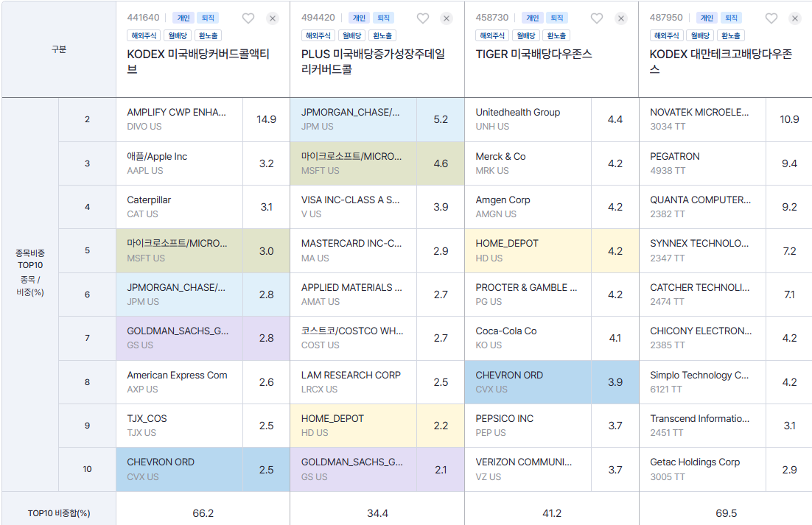Click the 개인 badge for code 487950
The image size is (812, 525).
pyautogui.click(x=707, y=18)
